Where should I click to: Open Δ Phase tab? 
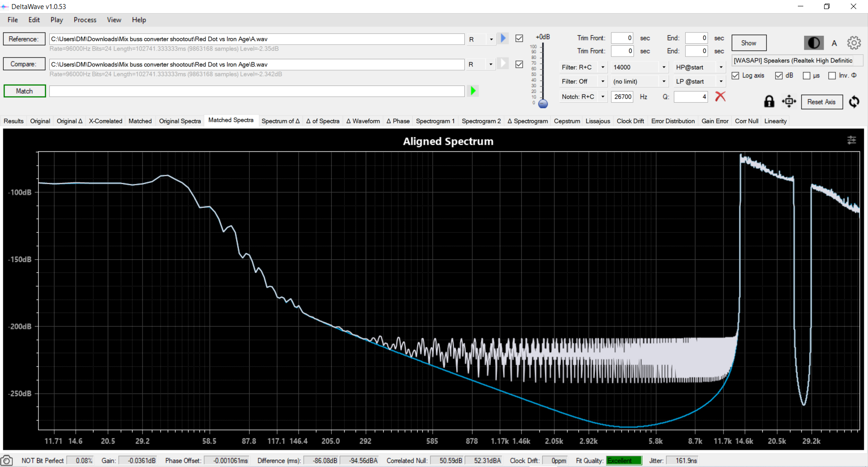[x=398, y=121]
